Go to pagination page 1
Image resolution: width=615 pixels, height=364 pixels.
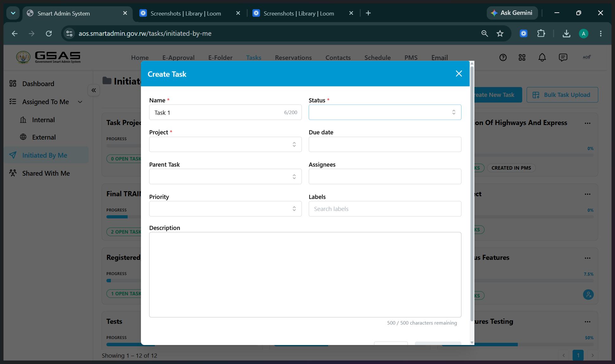(x=578, y=355)
